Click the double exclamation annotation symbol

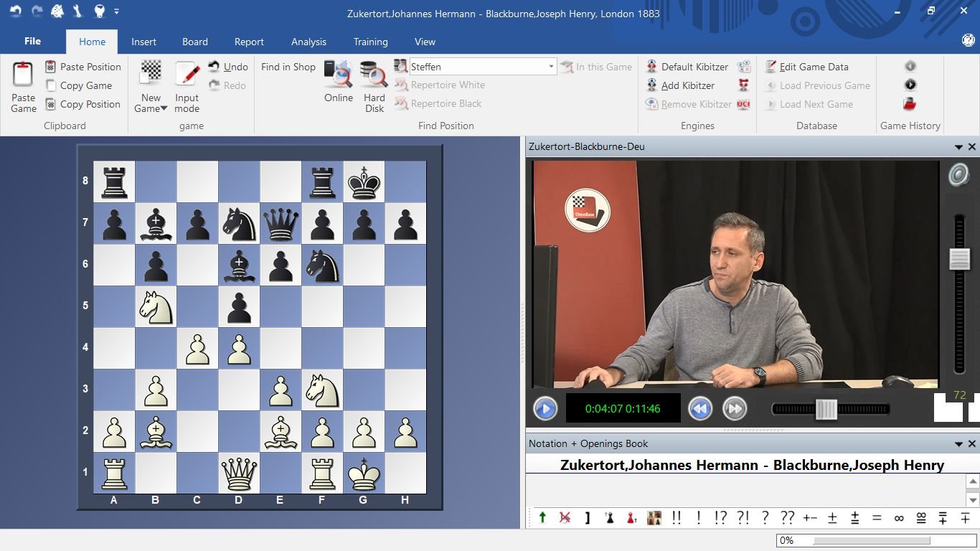click(676, 517)
